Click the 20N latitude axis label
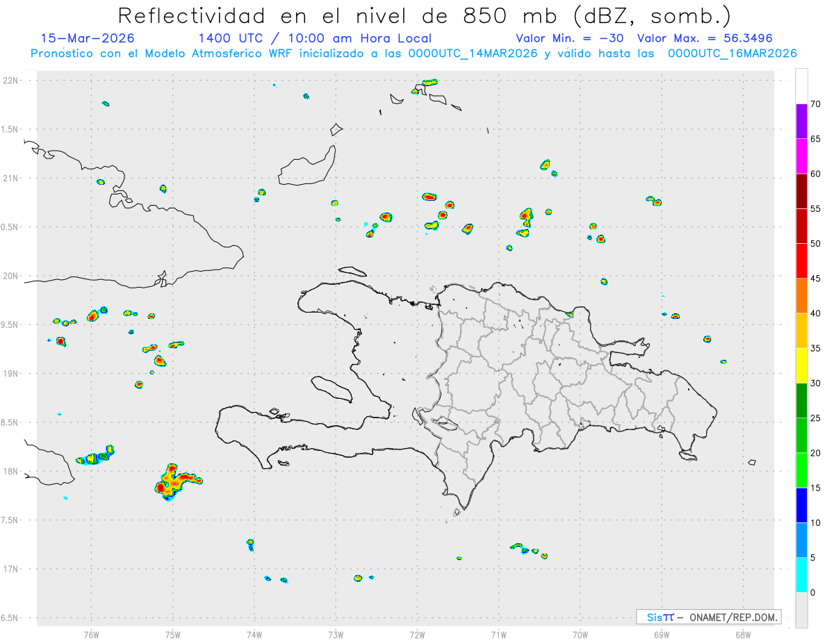 click(12, 276)
